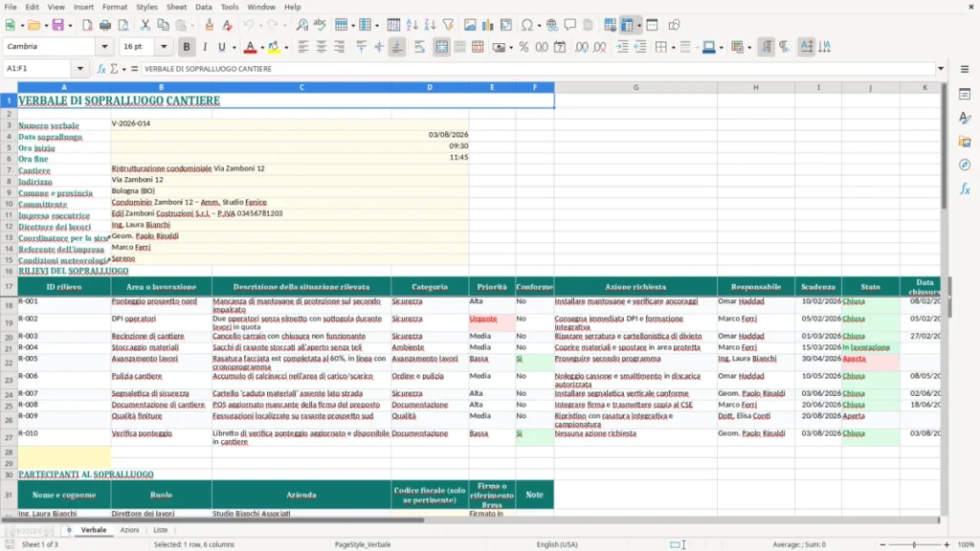980x551 pixels.
Task: Insert a special character with the Omega icon
Action: point(527,25)
